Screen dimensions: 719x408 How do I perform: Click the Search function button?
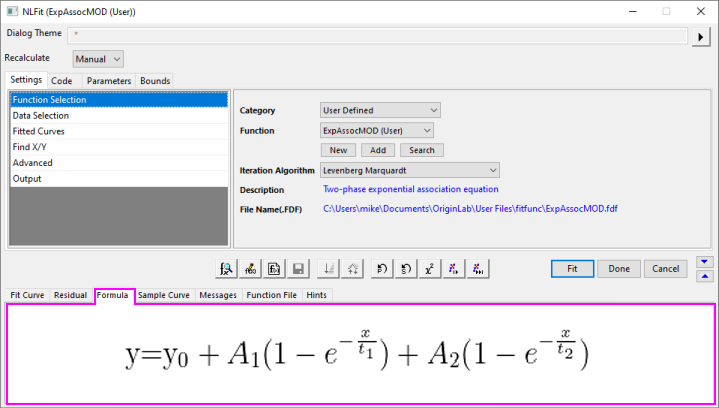421,150
